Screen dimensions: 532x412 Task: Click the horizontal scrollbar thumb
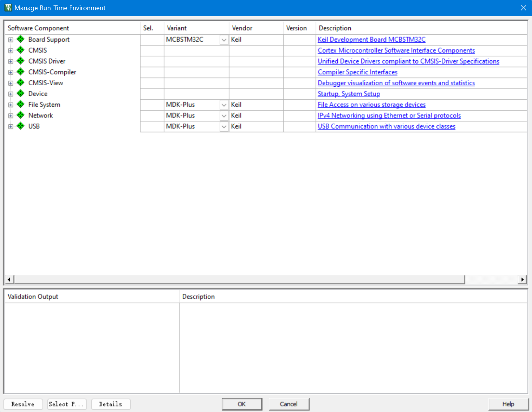tap(239, 279)
